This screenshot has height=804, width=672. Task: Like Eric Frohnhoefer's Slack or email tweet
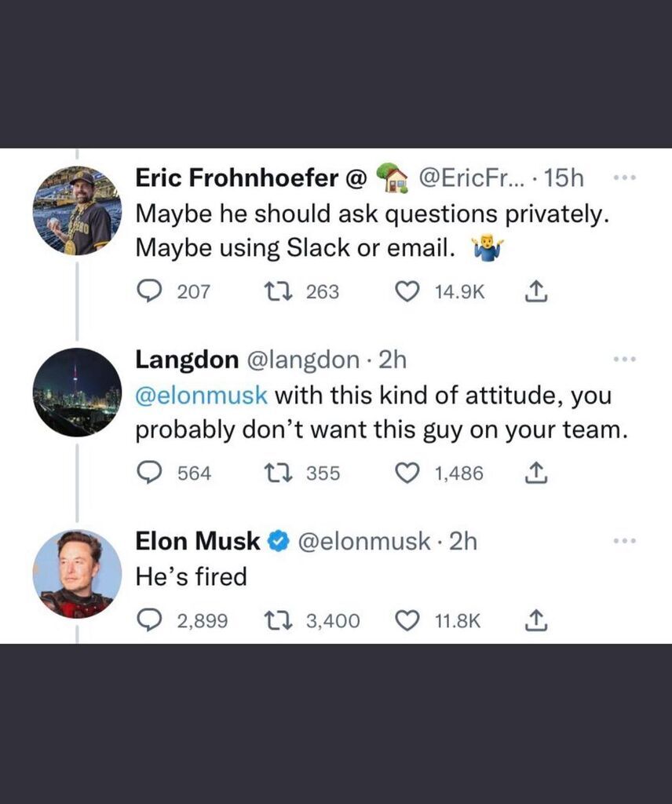tap(406, 292)
